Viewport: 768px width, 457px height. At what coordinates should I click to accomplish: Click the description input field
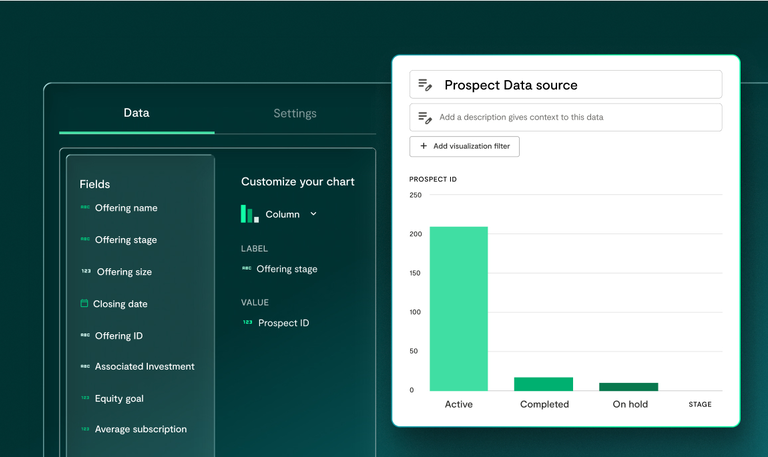tap(575, 118)
